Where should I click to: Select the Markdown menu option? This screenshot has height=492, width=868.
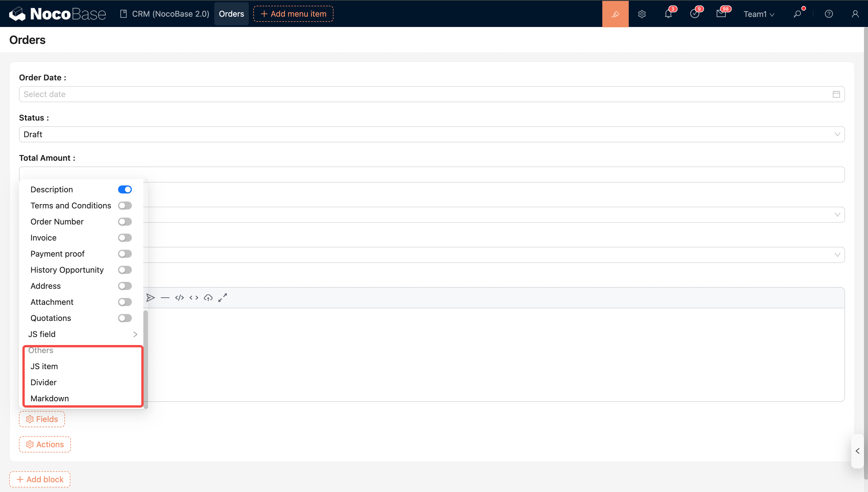coord(50,398)
